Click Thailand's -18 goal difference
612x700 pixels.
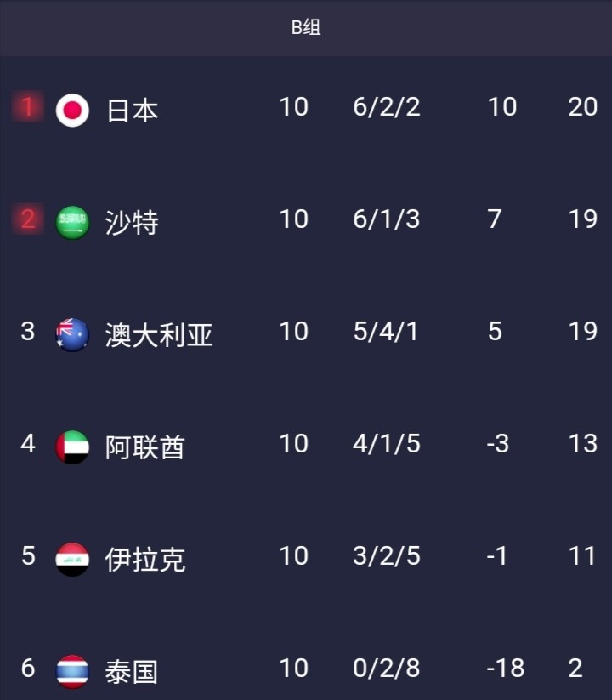[506, 669]
